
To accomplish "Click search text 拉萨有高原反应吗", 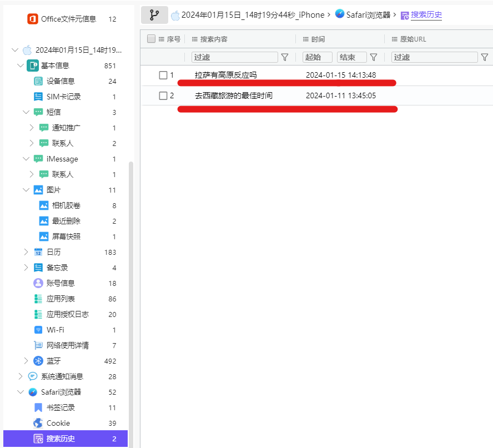I will point(226,75).
